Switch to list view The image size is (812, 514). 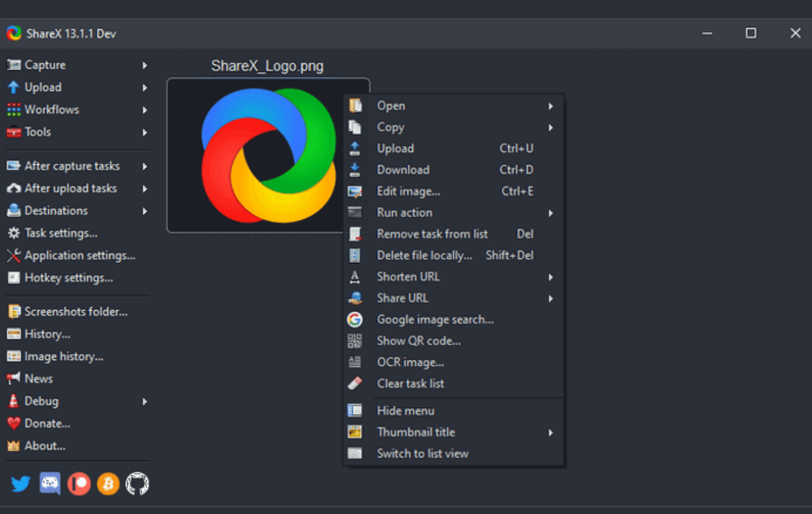click(x=422, y=453)
